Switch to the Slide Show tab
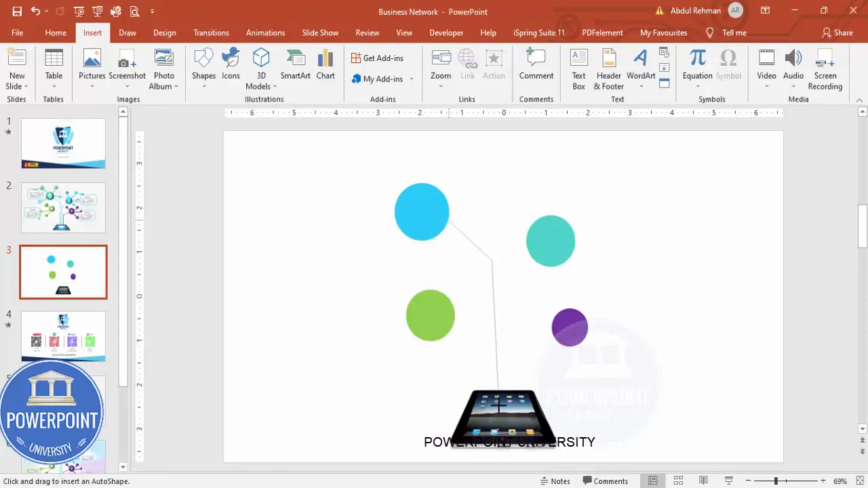868x488 pixels. tap(320, 33)
